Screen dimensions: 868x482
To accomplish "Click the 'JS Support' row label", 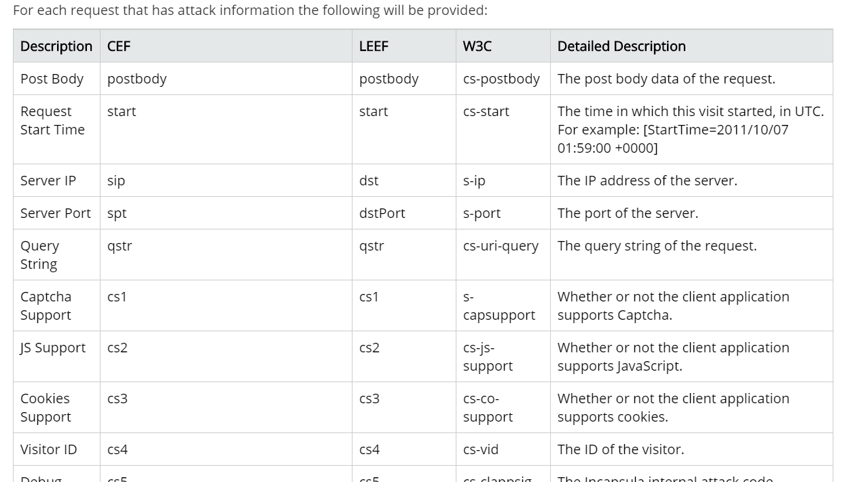I will (53, 348).
